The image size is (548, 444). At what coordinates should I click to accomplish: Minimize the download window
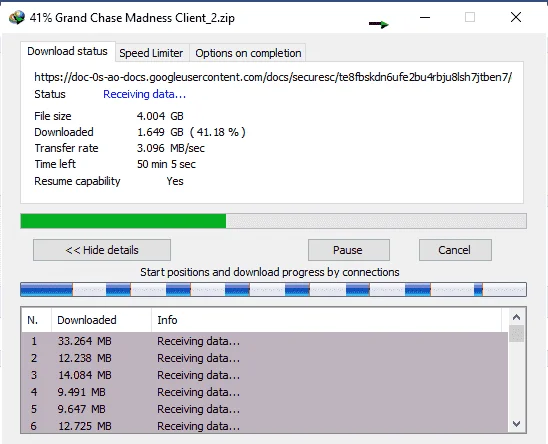425,17
